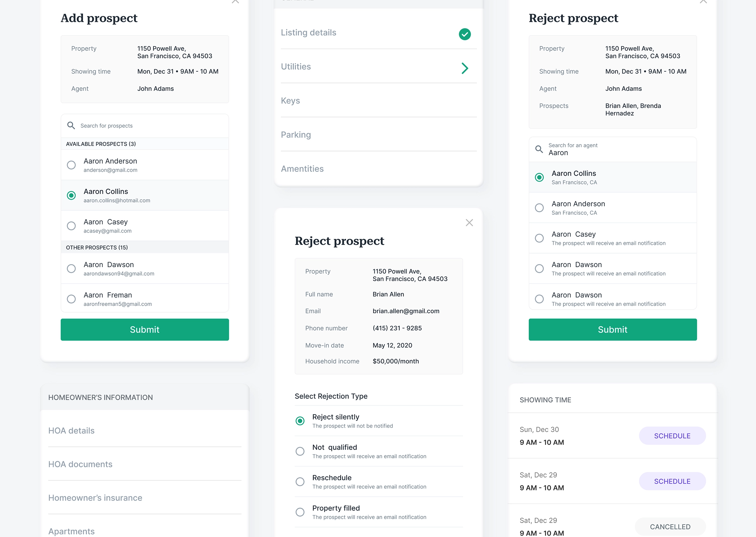Click the green checkmark icon on Listing details

coord(464,34)
